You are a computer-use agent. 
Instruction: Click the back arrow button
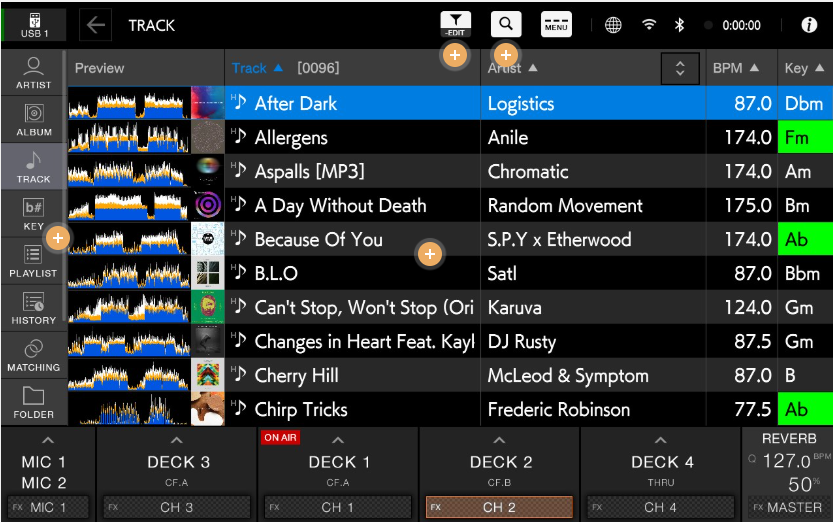click(96, 25)
